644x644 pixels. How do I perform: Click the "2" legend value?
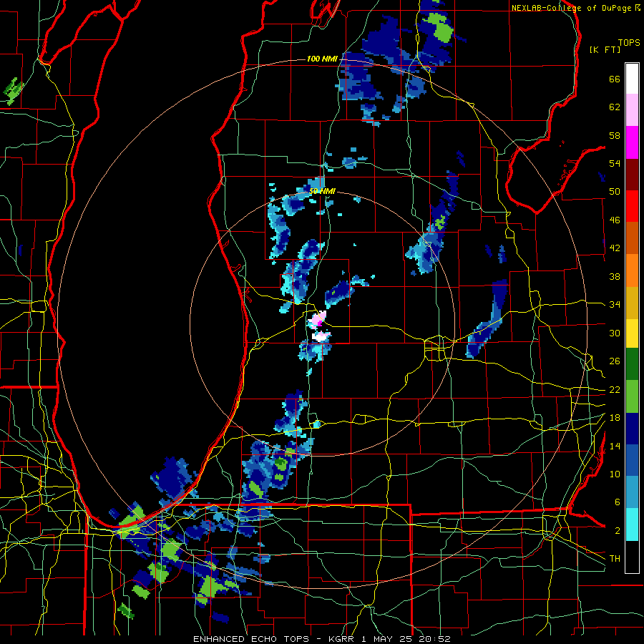click(618, 531)
